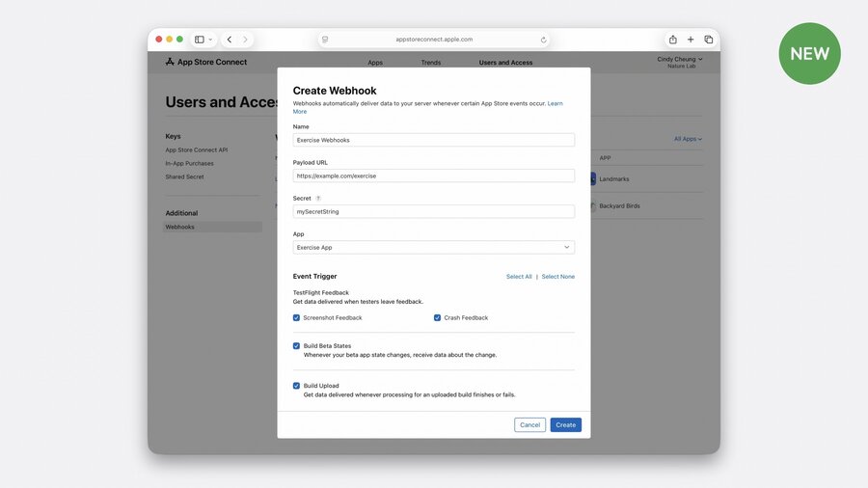Go forward with the forward arrow
868x488 pixels.
245,40
